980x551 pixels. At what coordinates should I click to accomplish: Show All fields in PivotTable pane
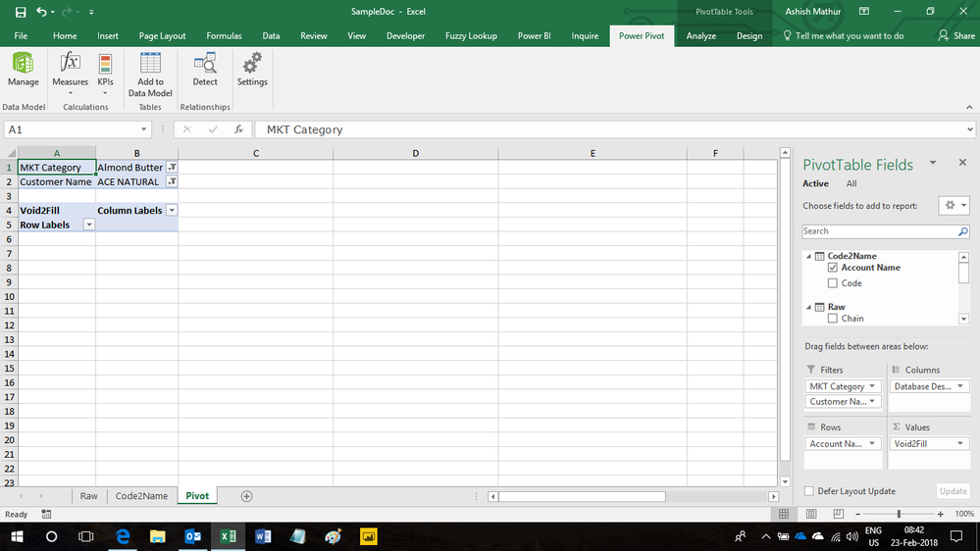coord(851,183)
